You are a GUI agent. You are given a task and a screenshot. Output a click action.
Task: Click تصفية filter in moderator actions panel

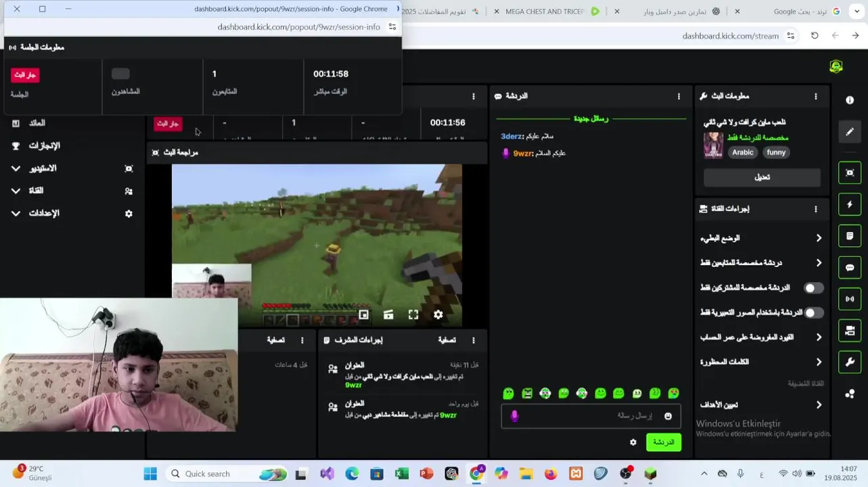coord(447,340)
